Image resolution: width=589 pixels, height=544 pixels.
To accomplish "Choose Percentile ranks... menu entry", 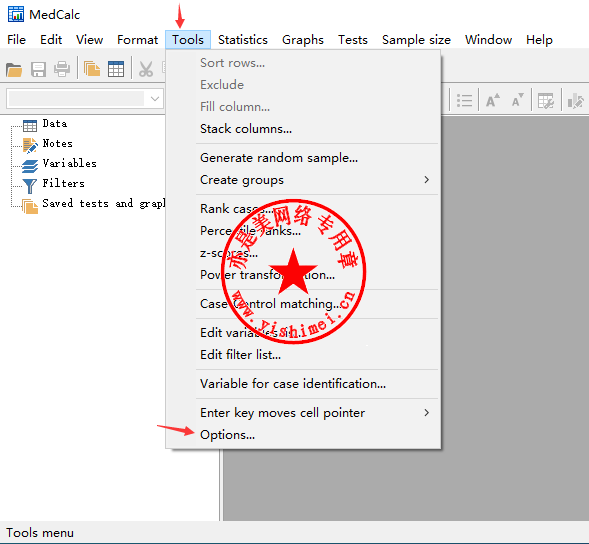I will 303,231.
